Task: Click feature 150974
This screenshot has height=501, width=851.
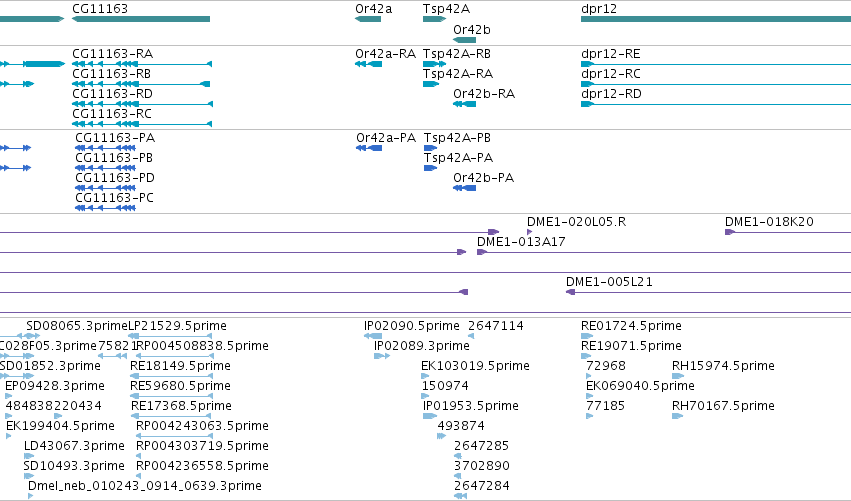Action: (445, 386)
